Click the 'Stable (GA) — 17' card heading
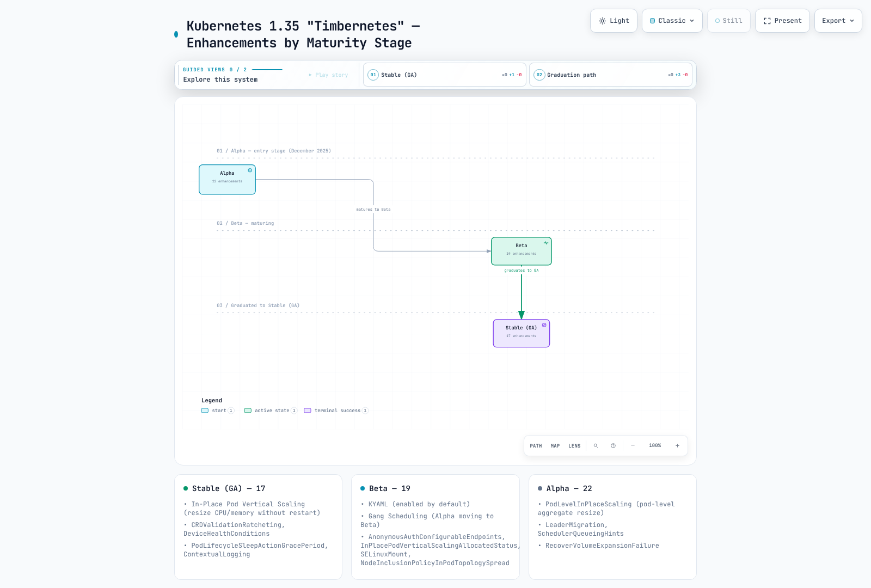The width and height of the screenshot is (871, 588). point(229,488)
